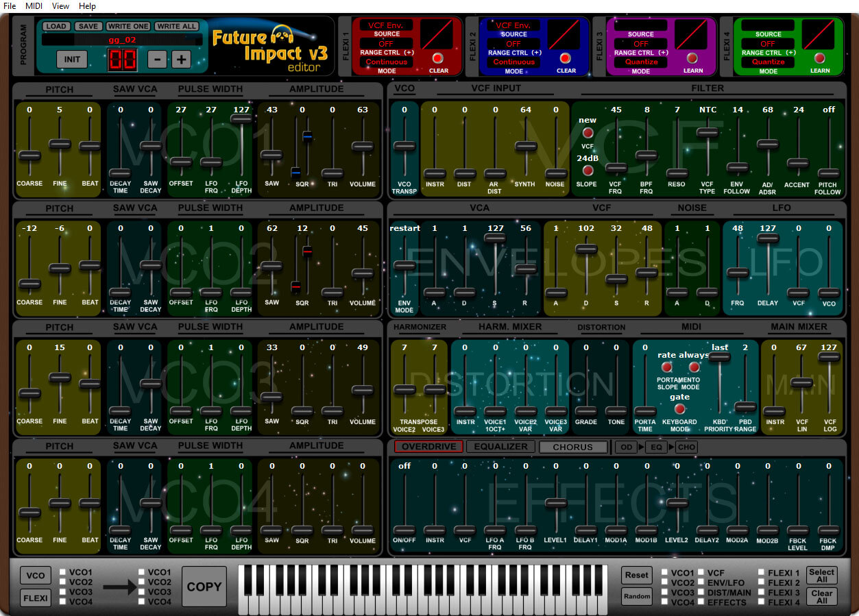Click the EQ signal chain block
This screenshot has height=616, width=859.
click(x=656, y=447)
